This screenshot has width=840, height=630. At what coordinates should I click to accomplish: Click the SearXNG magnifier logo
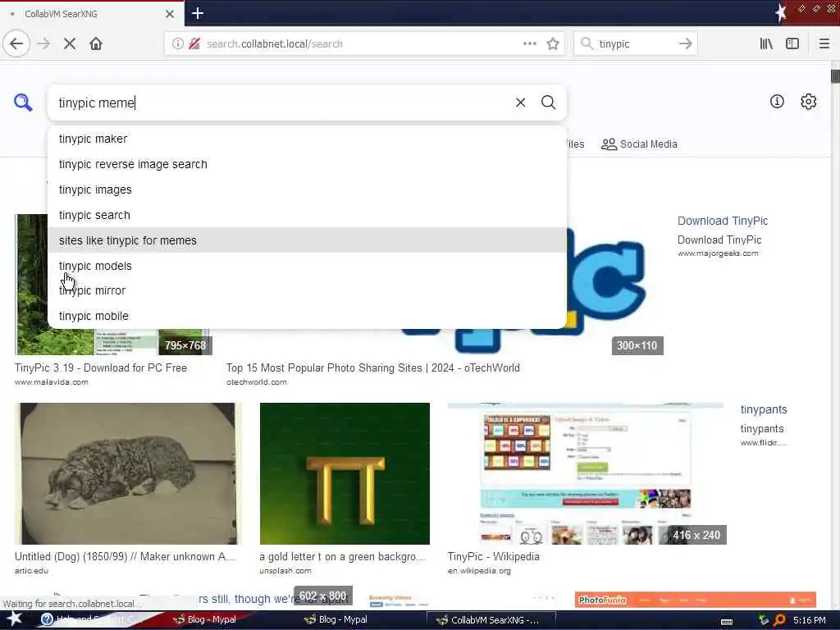(x=23, y=102)
